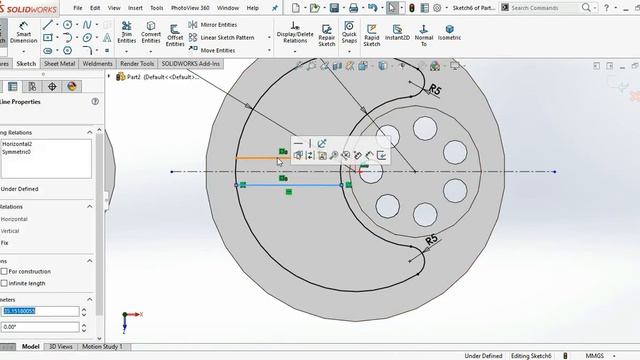Open Linear Sketch Pattern dropdown arrow
Image resolution: width=640 pixels, height=360 pixels.
269,38
